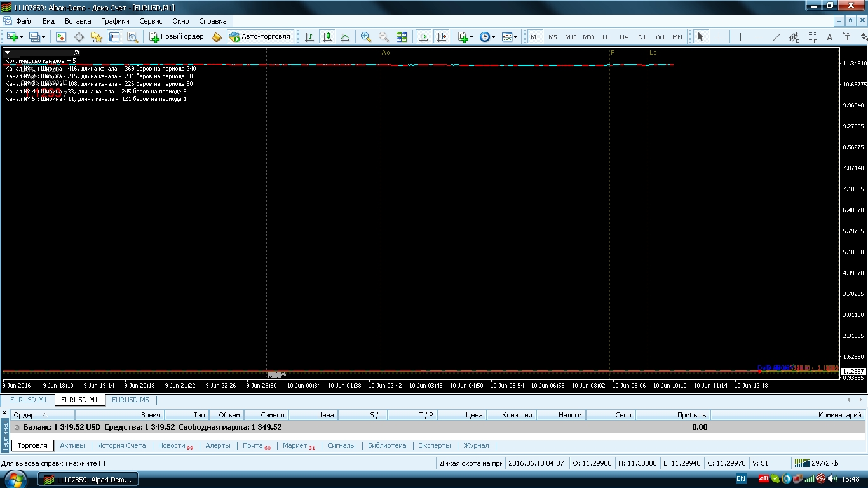Open the История Счета terminal tab
Image resolution: width=868 pixels, height=488 pixels.
coord(121,445)
